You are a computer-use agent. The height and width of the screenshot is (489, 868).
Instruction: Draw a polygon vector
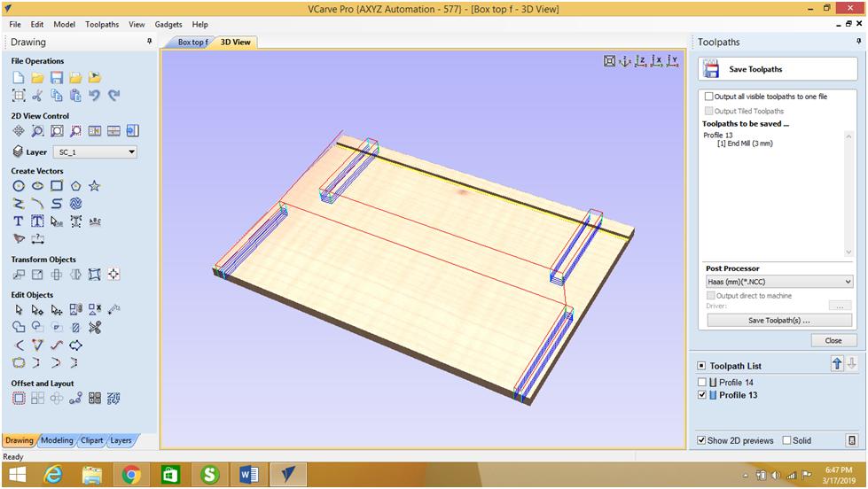pos(76,186)
